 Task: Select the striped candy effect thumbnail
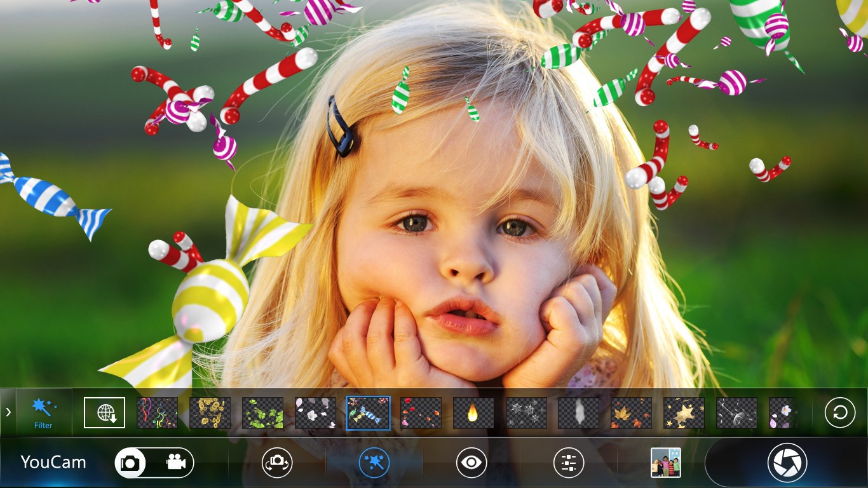pos(368,413)
